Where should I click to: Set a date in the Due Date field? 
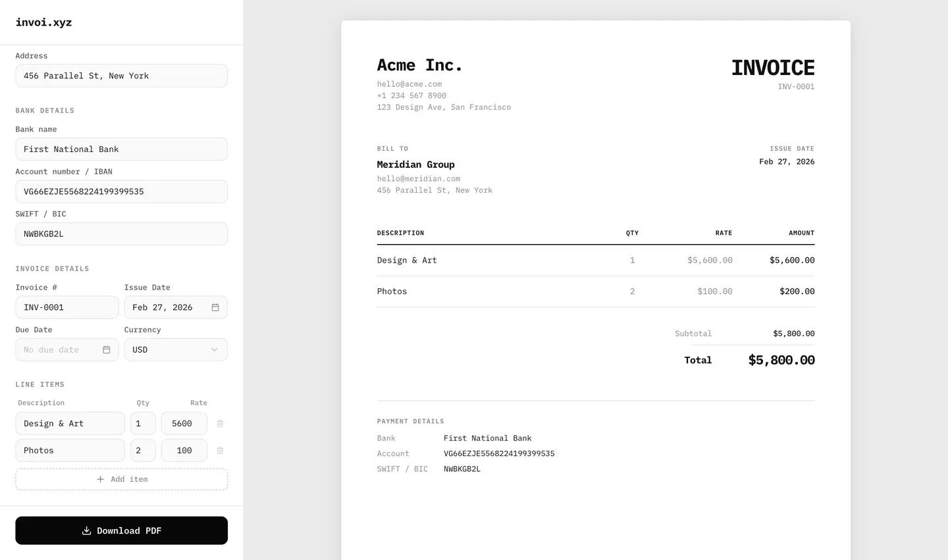pyautogui.click(x=59, y=349)
